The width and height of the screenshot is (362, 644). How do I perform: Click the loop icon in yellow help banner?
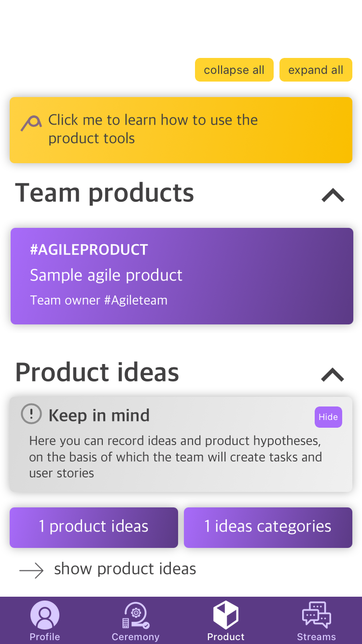tap(31, 123)
